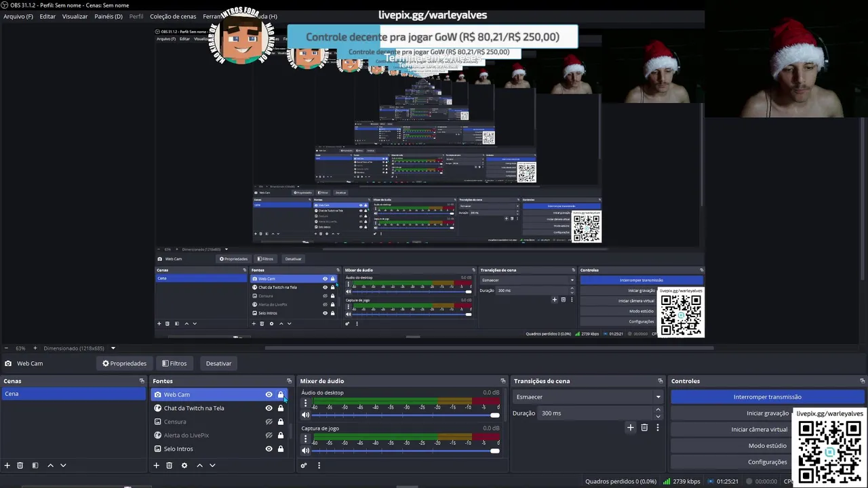Click the Duração 300 ms field

(595, 413)
